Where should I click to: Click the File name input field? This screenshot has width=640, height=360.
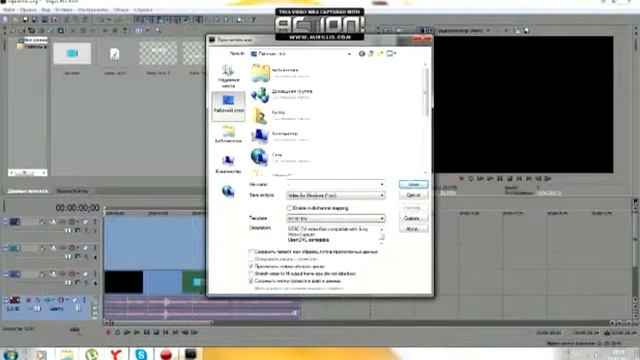[336, 184]
